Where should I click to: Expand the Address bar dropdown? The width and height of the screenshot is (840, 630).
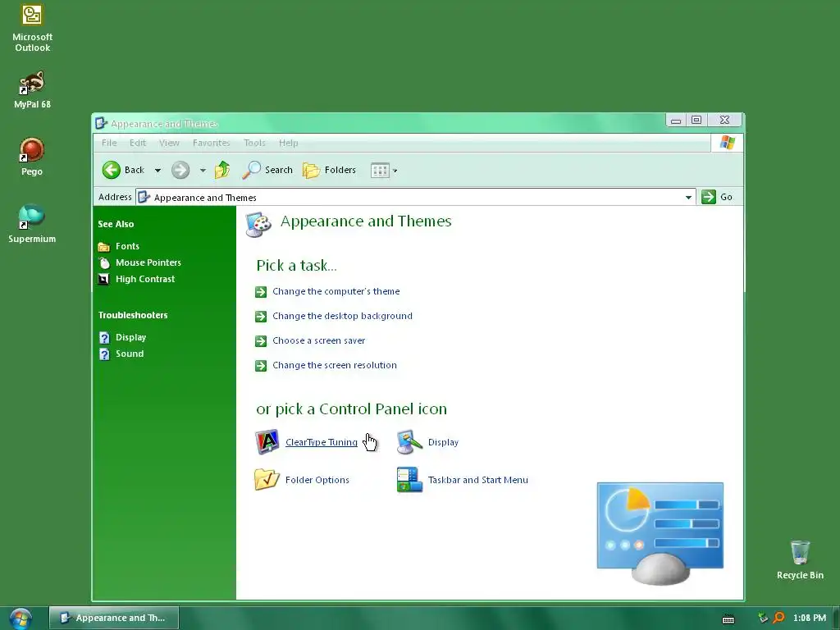(x=688, y=197)
